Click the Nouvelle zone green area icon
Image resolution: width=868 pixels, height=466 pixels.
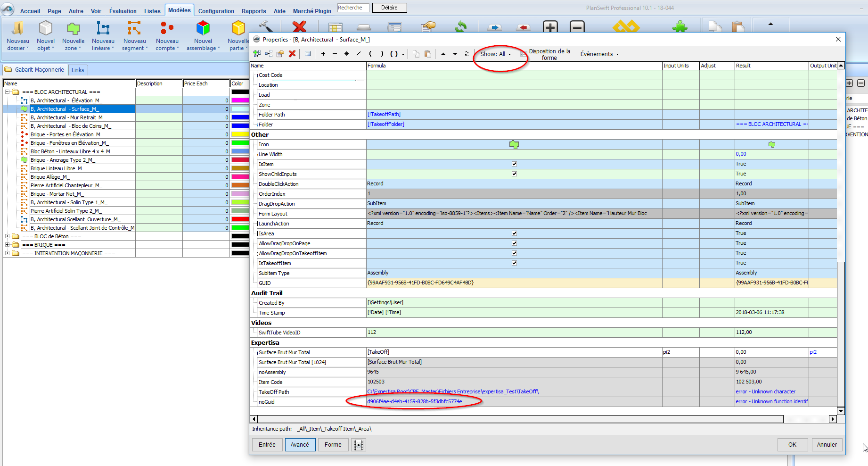tap(73, 29)
